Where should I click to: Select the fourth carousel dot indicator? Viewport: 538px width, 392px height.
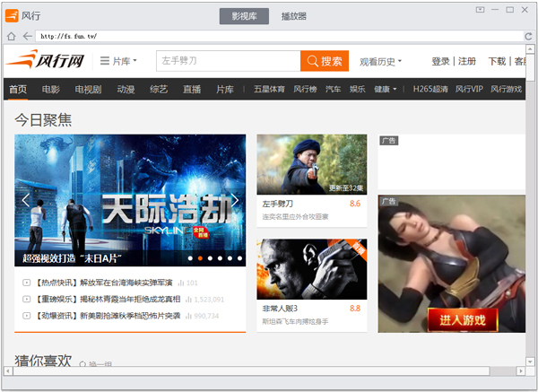point(220,258)
